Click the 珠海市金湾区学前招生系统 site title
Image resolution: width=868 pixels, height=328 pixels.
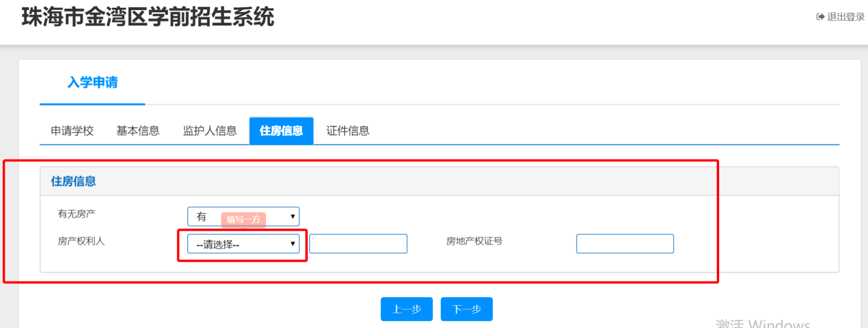[x=148, y=17]
